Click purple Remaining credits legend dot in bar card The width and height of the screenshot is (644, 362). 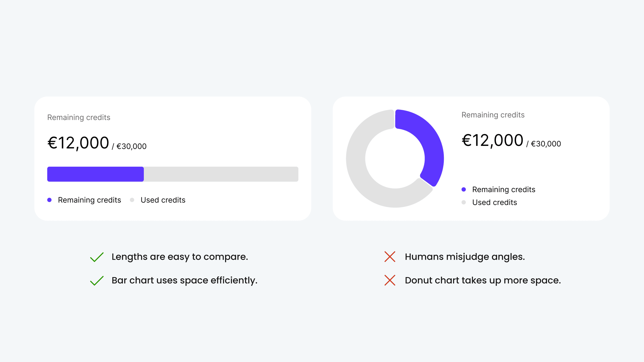pos(49,200)
